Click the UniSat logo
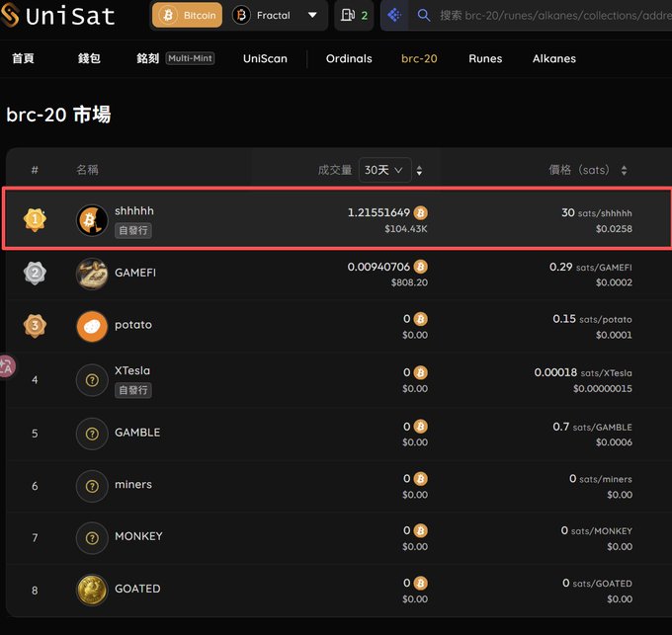Screen dimensions: 672x635 click(x=57, y=16)
